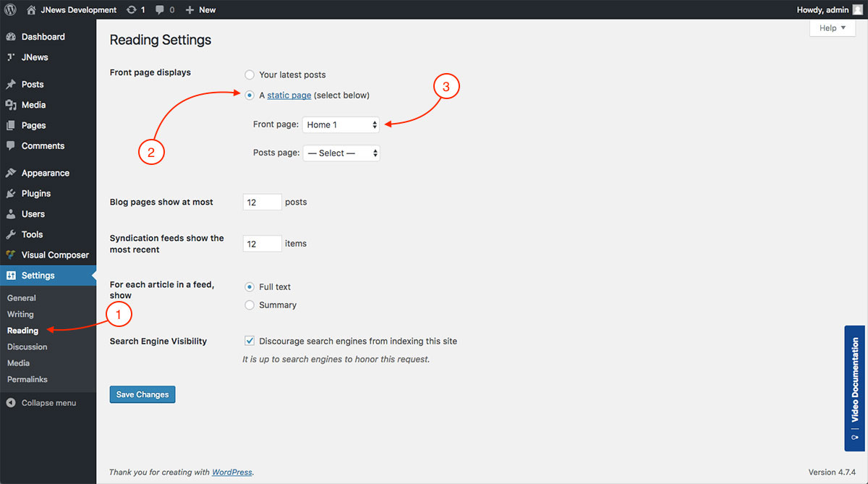Select the 'Your latest posts' radio button

point(250,75)
